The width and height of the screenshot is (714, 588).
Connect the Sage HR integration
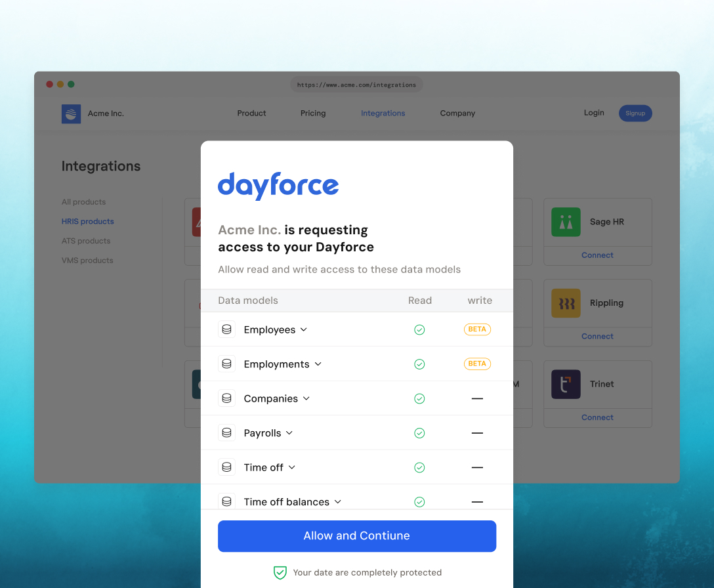click(597, 255)
